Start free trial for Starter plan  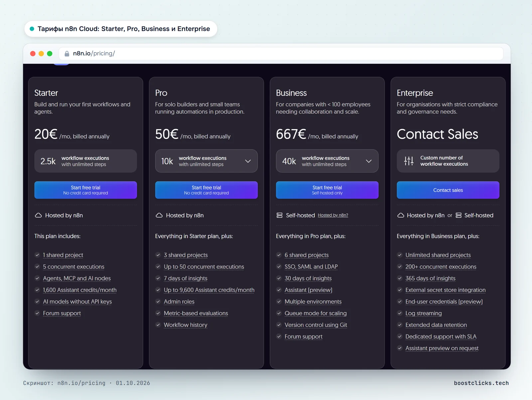85,190
